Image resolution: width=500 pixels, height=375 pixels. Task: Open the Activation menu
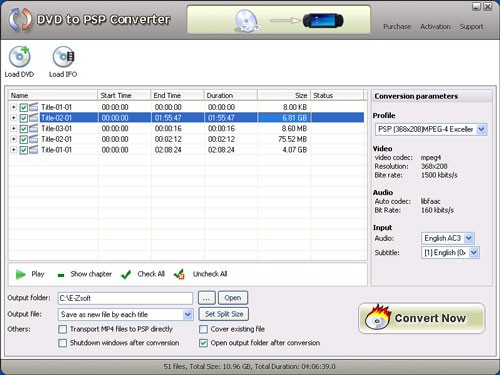coord(435,27)
